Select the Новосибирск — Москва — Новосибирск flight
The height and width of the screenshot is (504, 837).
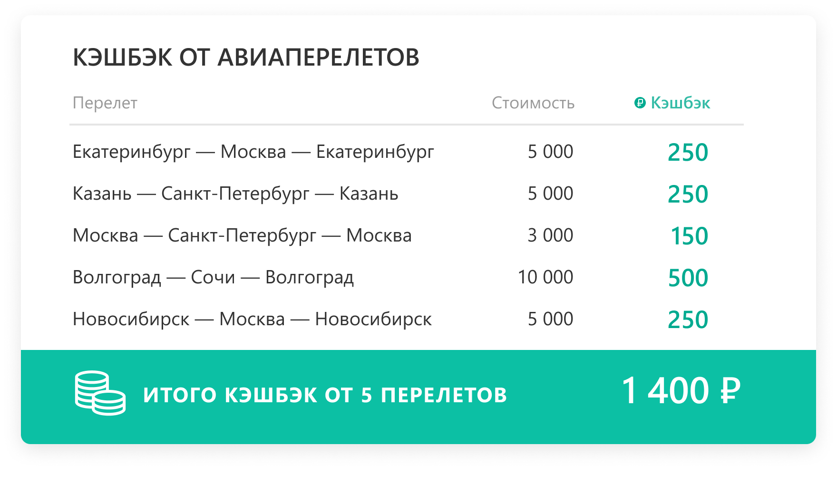coord(252,319)
